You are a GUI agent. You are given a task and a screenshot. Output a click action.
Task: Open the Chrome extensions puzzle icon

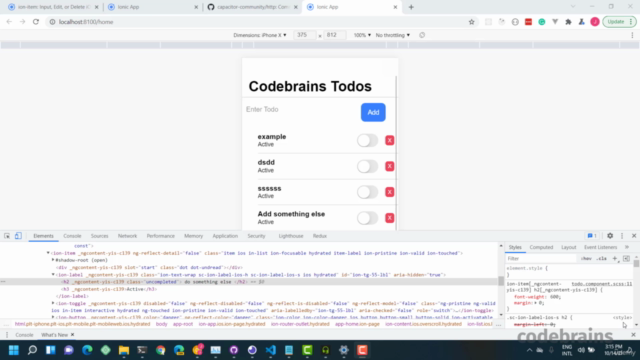point(568,22)
